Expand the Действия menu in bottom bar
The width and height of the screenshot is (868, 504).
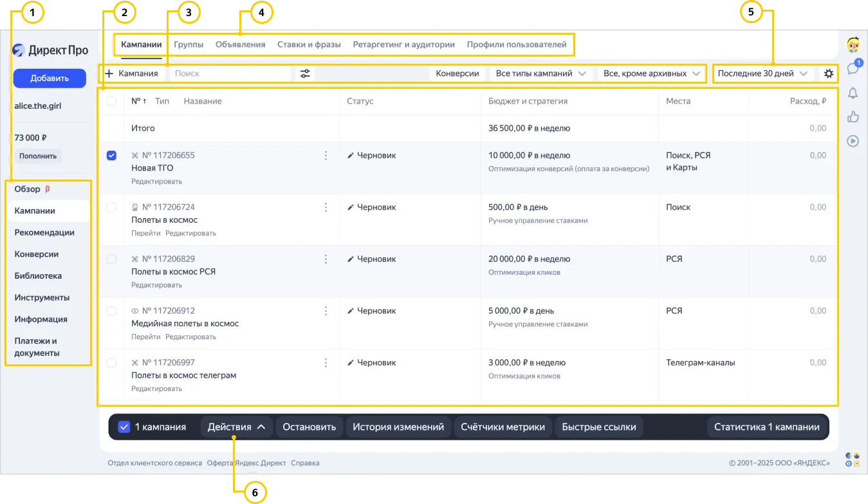(237, 427)
